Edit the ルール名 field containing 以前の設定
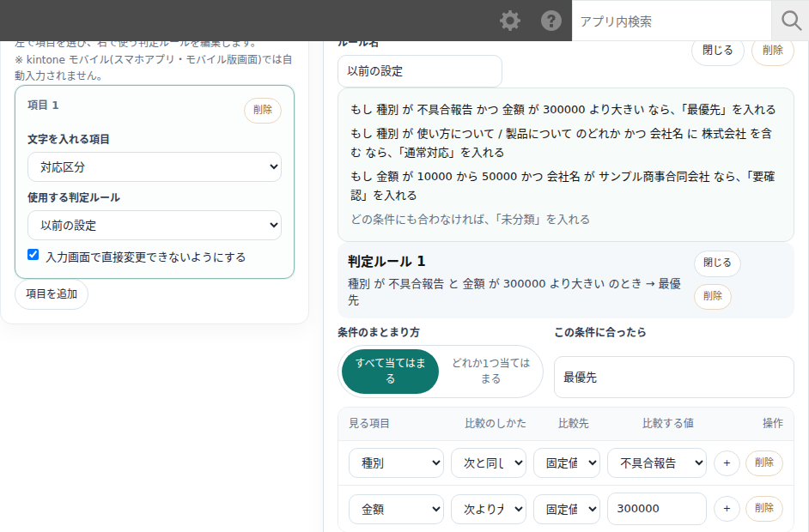 (x=419, y=71)
